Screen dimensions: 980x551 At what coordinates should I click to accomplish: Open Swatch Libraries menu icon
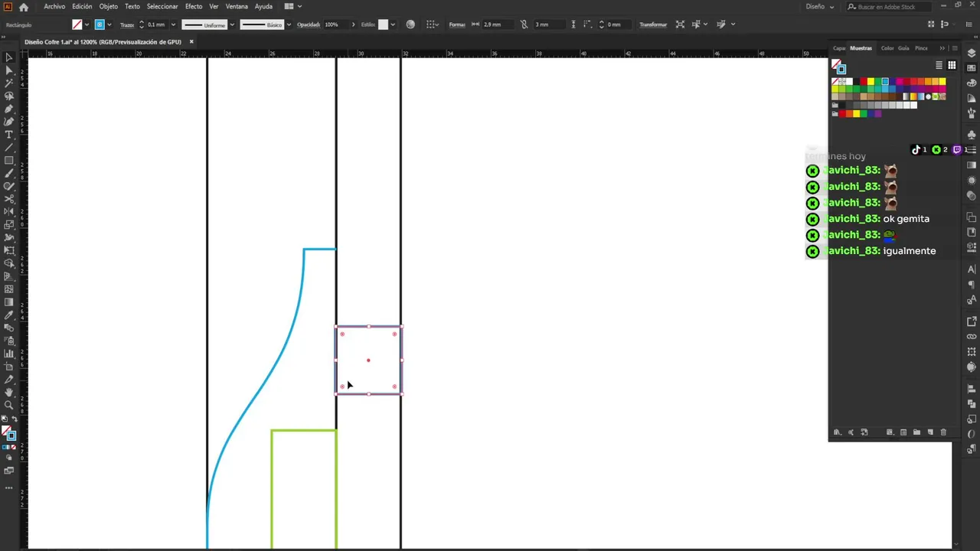(x=837, y=432)
